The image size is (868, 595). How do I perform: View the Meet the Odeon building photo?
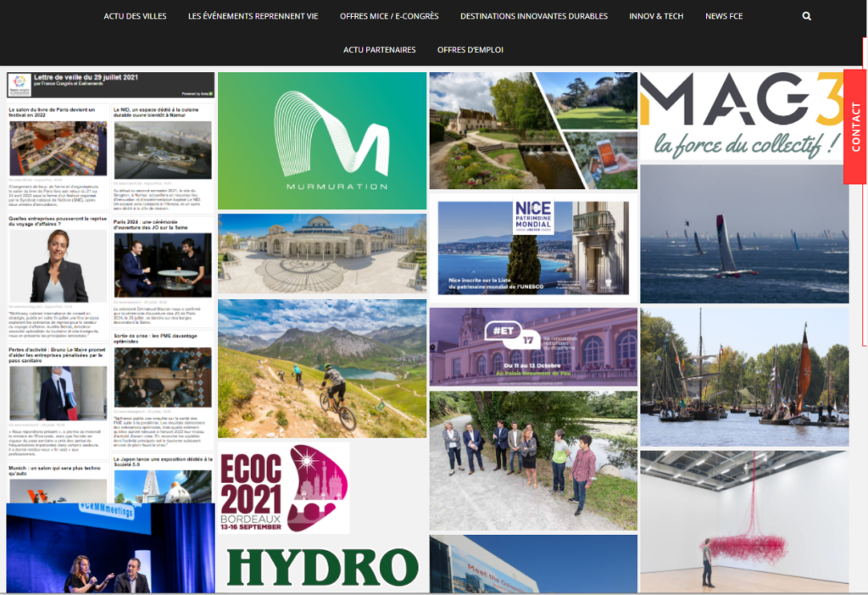[533, 564]
